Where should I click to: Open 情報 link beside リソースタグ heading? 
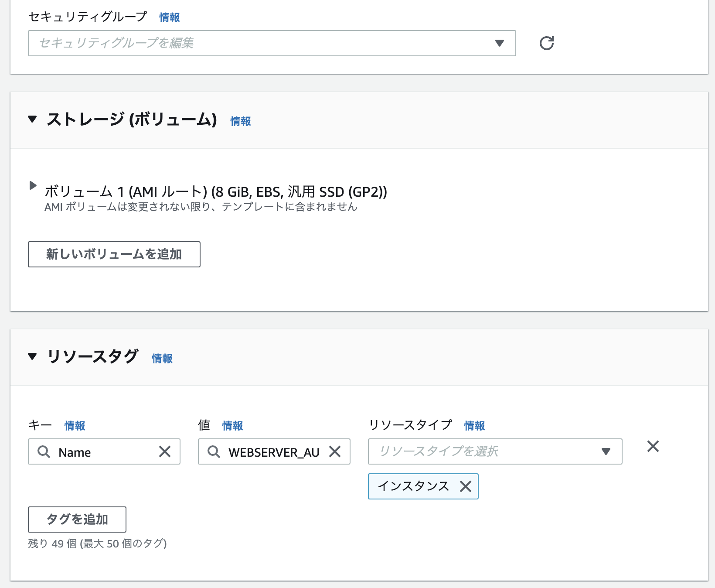tap(161, 359)
